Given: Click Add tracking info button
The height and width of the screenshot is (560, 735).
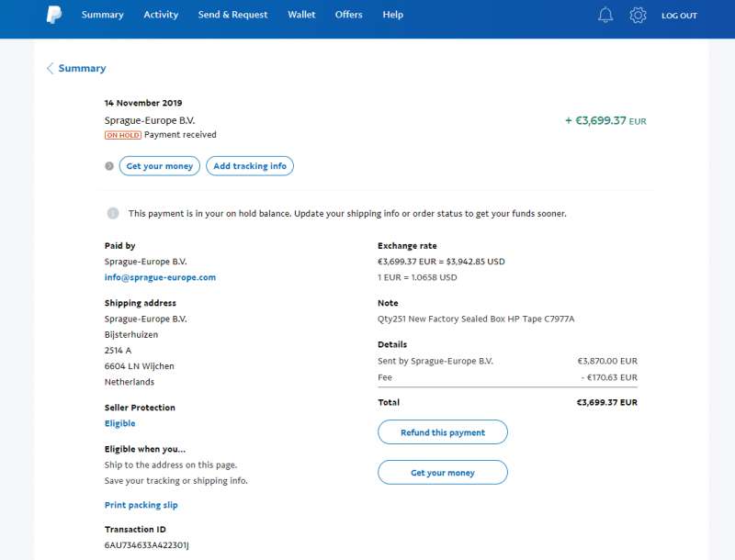Looking at the screenshot, I should tap(250, 166).
